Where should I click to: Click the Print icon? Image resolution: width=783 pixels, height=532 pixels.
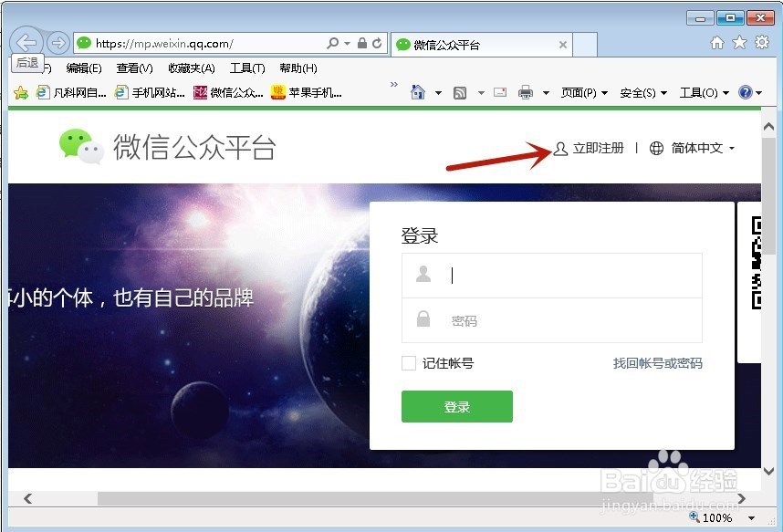526,92
